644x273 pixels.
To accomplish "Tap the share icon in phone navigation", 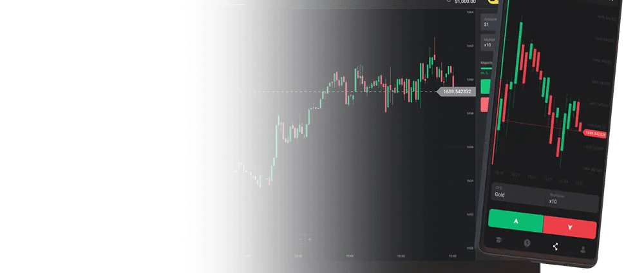I will point(555,247).
